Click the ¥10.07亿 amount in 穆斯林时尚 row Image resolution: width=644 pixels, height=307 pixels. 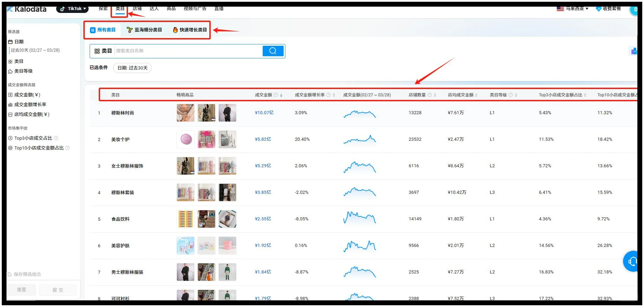point(264,113)
